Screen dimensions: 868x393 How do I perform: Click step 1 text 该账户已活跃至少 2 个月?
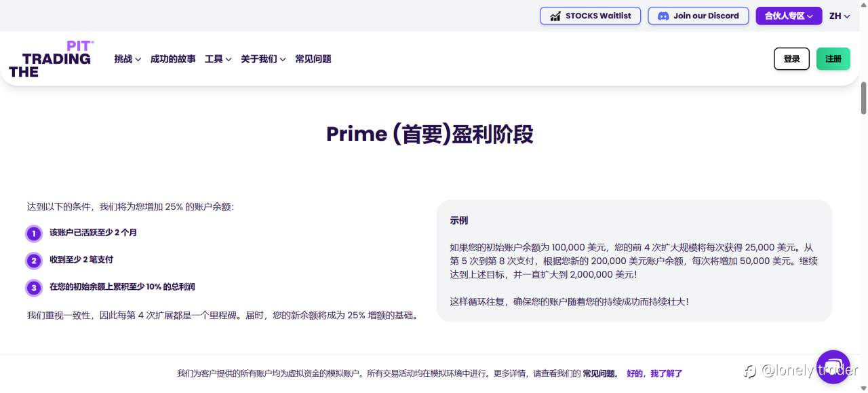click(x=93, y=232)
